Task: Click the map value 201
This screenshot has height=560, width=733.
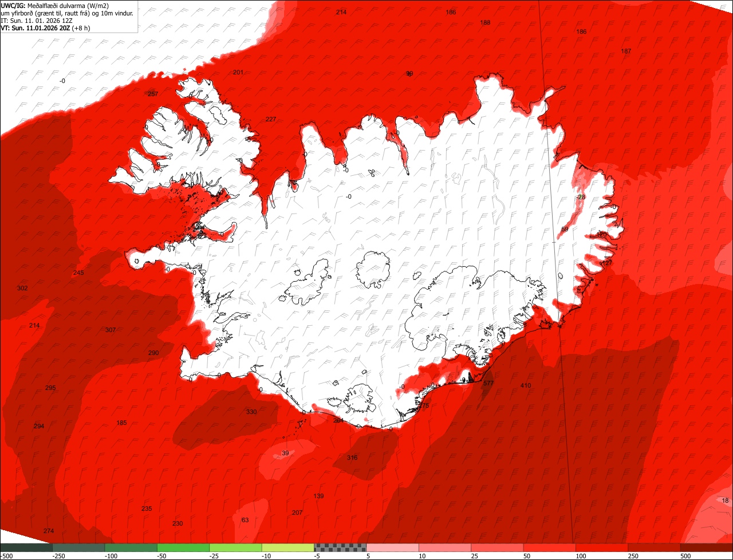Action: (238, 72)
